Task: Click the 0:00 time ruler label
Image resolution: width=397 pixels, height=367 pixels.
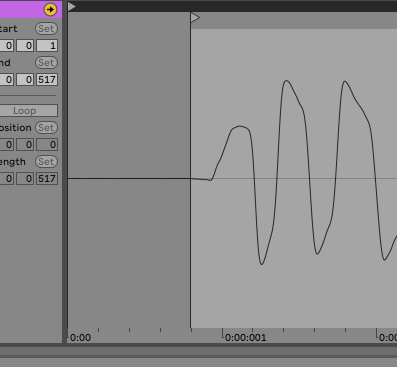Action: click(x=80, y=338)
